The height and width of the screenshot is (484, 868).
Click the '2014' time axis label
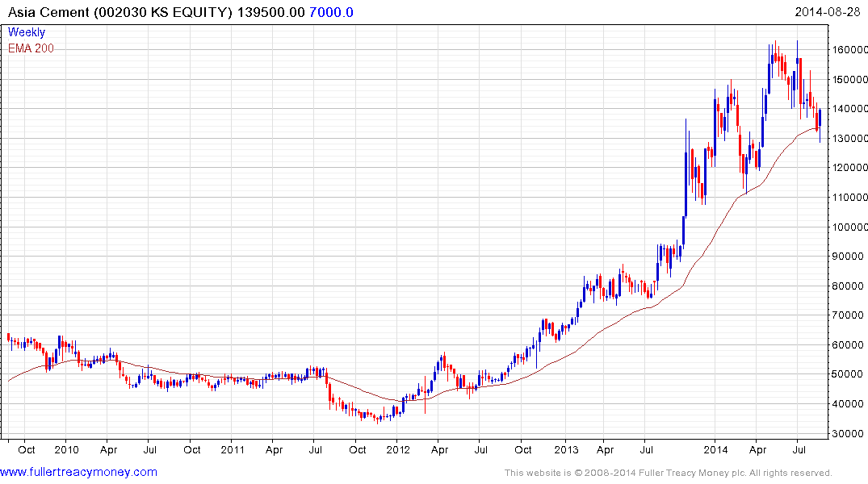click(715, 449)
